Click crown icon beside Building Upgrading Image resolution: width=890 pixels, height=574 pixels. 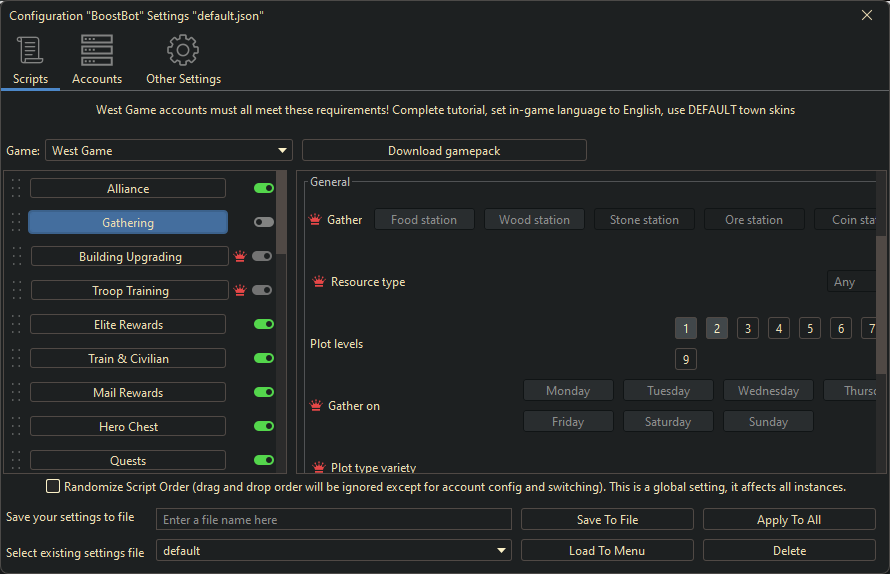(x=240, y=257)
